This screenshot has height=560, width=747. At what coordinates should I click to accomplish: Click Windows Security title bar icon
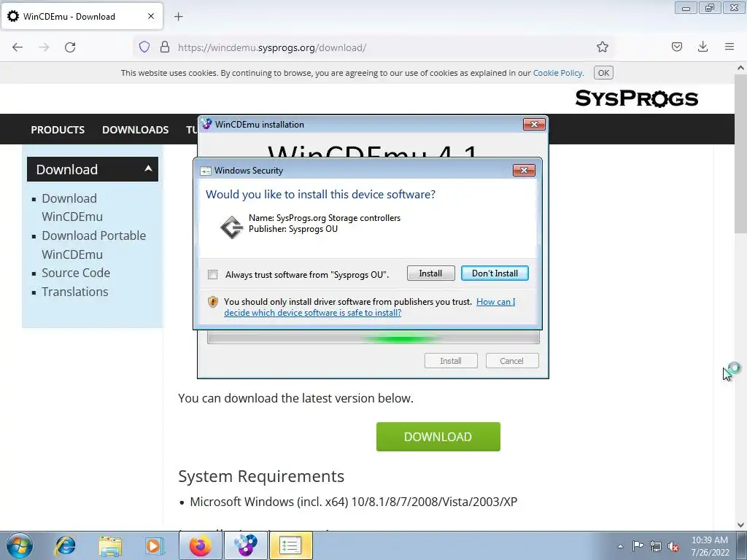205,171
